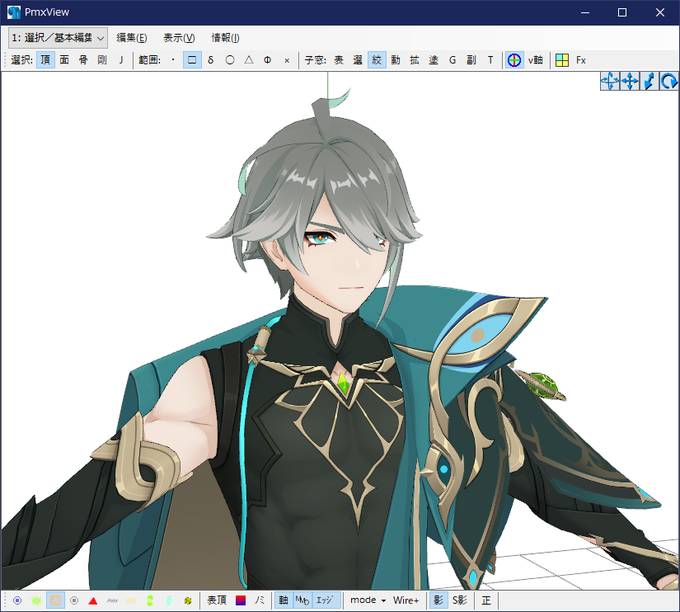The width and height of the screenshot is (680, 612).
Task: Toggle the gray joint display icon
Action: [112, 601]
